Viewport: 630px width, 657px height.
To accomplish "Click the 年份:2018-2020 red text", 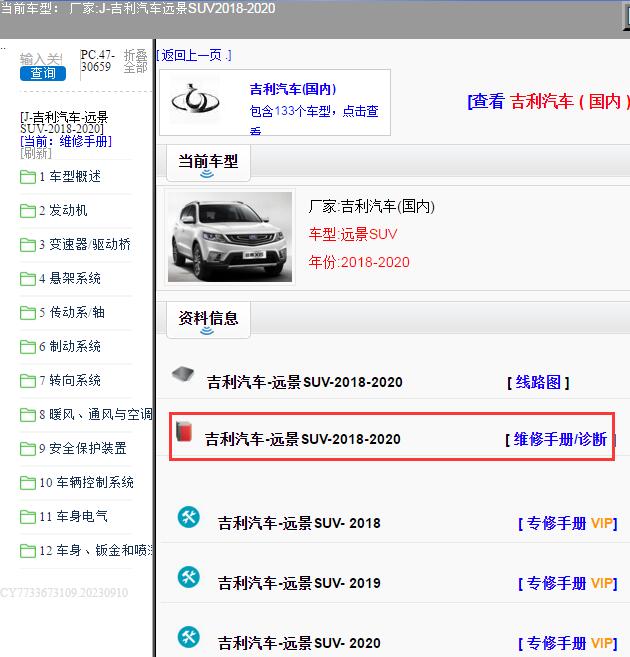I will pyautogui.click(x=359, y=262).
